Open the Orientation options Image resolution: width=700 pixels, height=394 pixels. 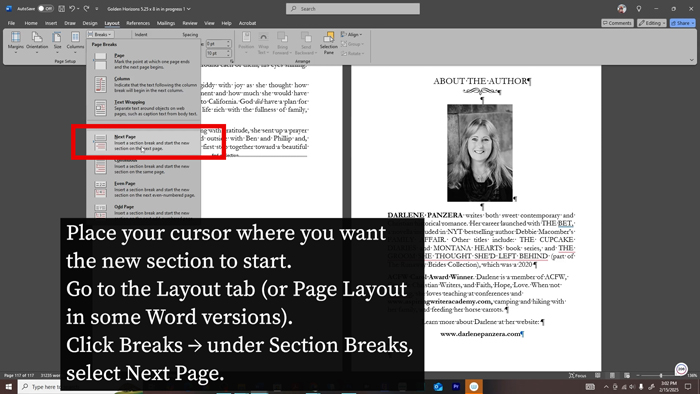(x=37, y=42)
